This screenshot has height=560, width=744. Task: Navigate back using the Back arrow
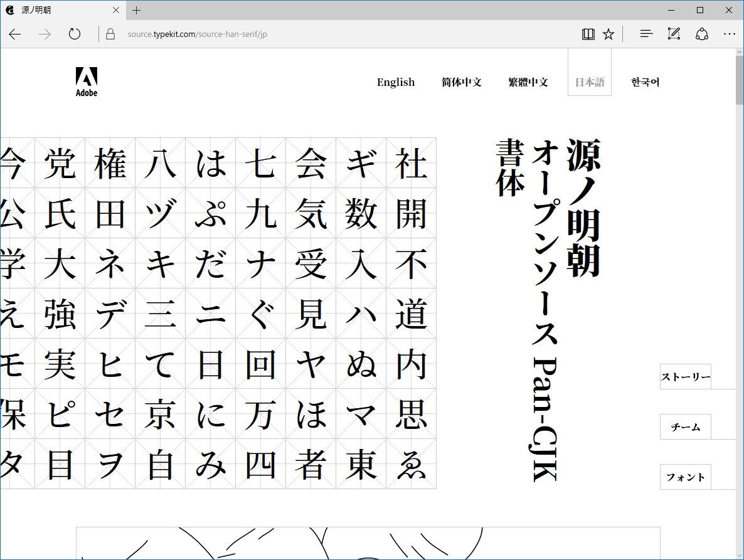[14, 34]
